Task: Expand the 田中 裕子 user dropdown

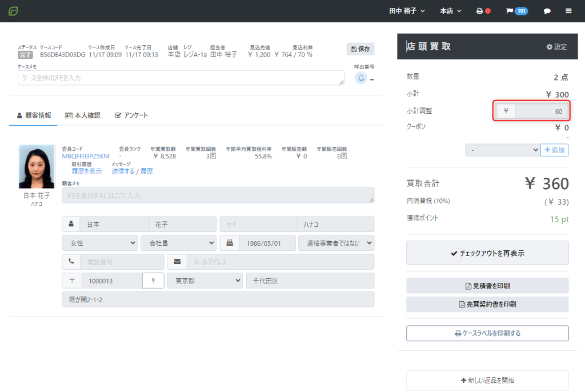Action: pos(407,11)
